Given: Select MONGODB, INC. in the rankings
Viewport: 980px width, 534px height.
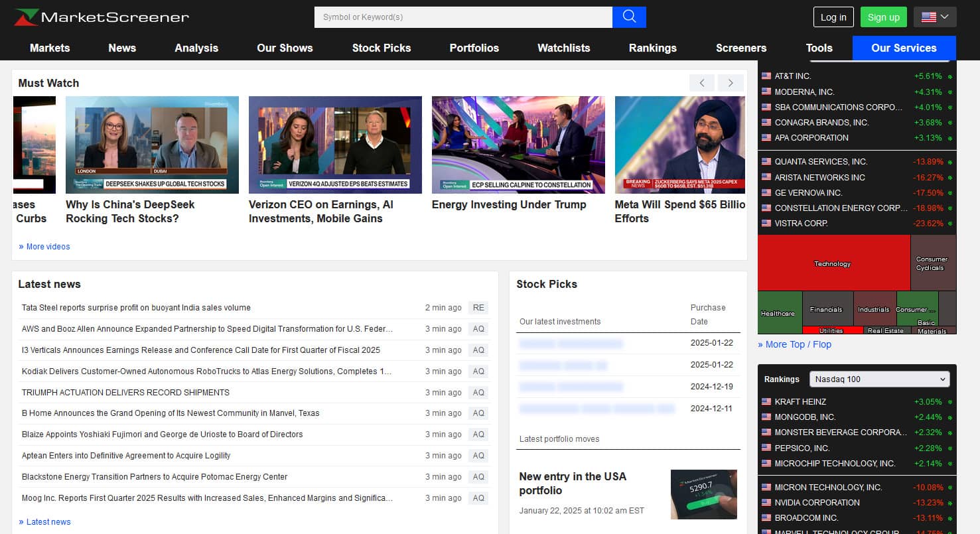Looking at the screenshot, I should pos(805,417).
